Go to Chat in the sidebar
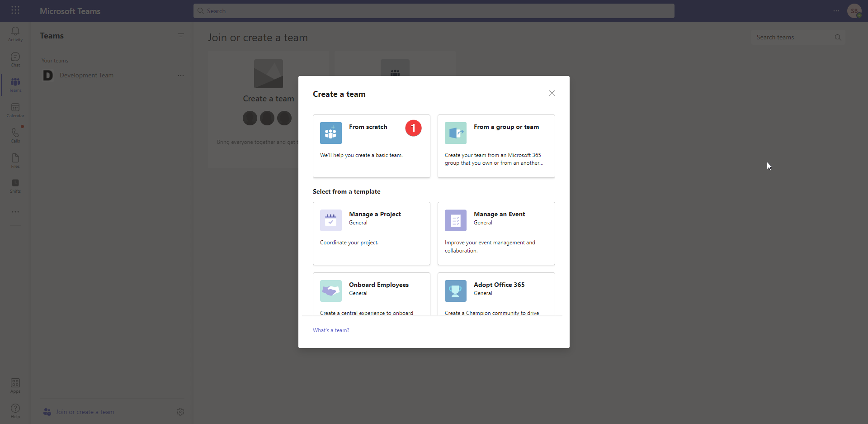868x424 pixels. pos(15,59)
